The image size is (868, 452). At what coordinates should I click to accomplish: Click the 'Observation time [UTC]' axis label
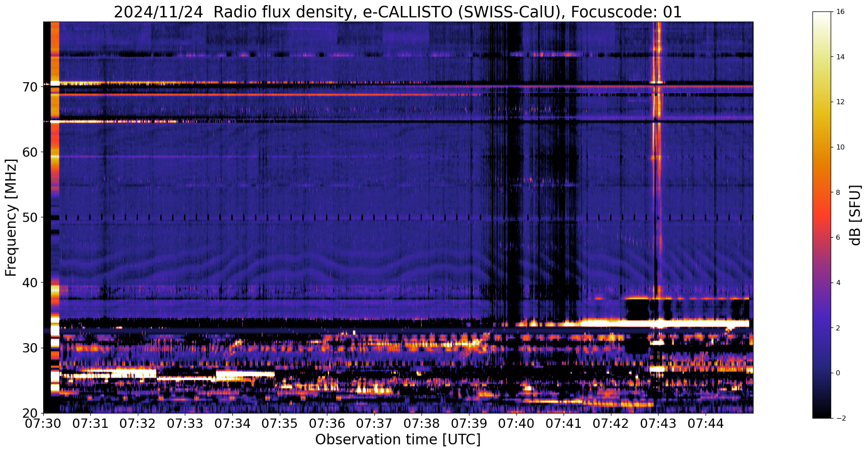[x=398, y=440]
